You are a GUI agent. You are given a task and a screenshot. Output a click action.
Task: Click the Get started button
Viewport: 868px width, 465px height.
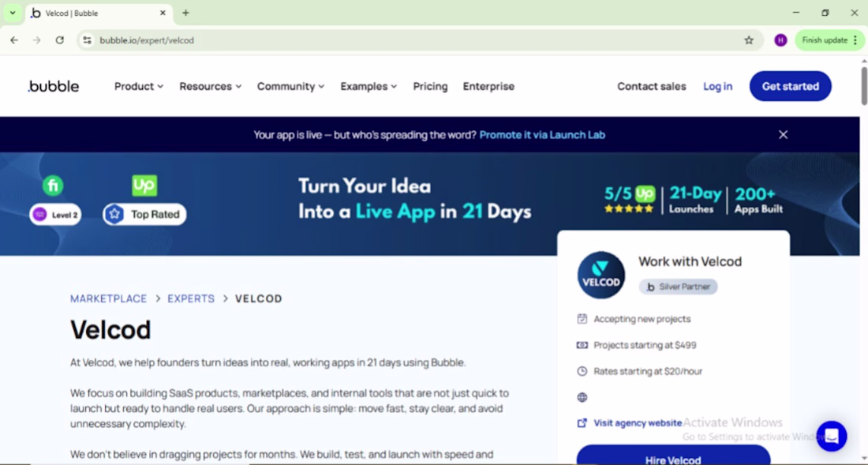coord(791,86)
